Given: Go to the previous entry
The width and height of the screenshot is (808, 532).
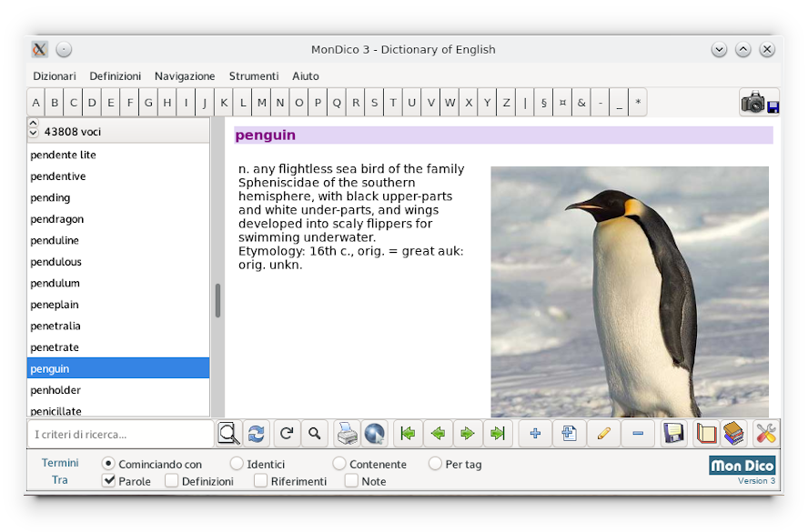Looking at the screenshot, I should [x=438, y=434].
